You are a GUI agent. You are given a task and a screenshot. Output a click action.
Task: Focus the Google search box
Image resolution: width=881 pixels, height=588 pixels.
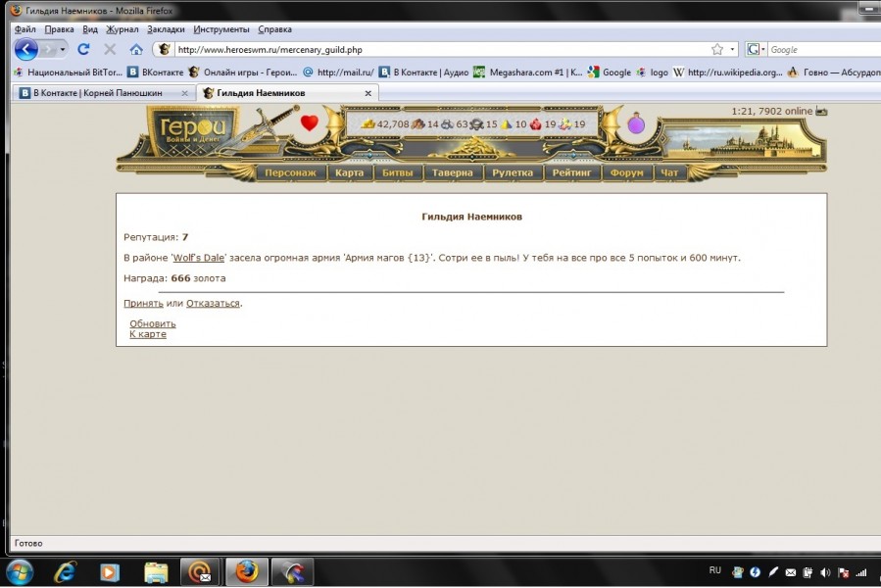tap(825, 49)
